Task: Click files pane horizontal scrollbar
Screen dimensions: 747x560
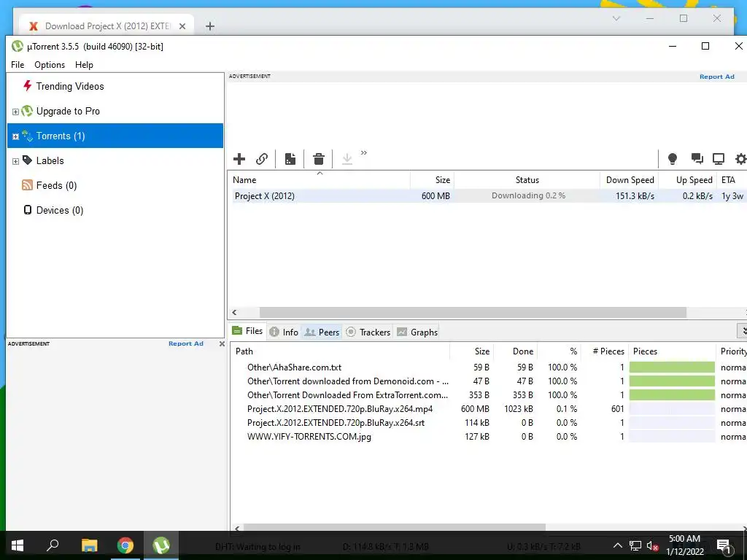Action: tap(395, 528)
